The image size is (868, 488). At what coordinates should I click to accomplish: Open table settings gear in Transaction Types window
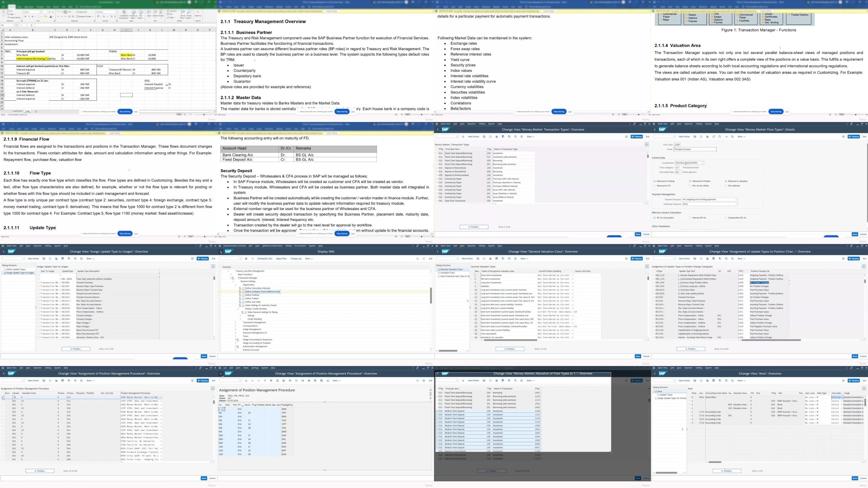(x=647, y=145)
